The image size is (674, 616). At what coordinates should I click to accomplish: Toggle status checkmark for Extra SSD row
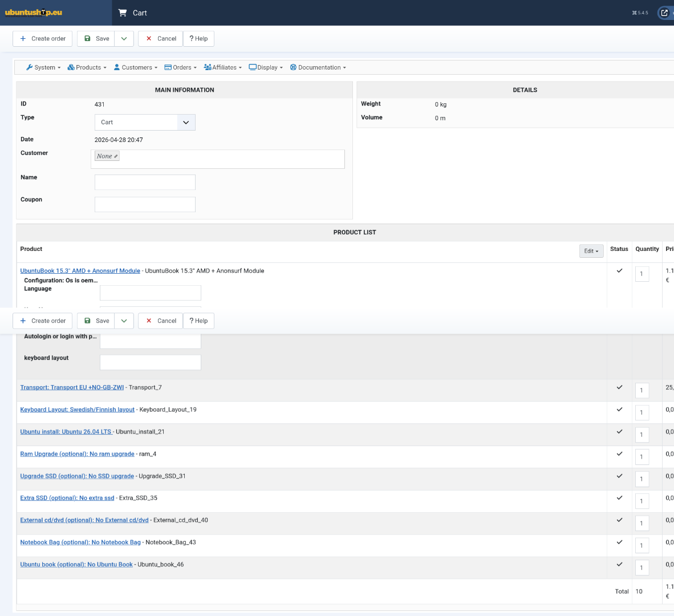pyautogui.click(x=619, y=498)
